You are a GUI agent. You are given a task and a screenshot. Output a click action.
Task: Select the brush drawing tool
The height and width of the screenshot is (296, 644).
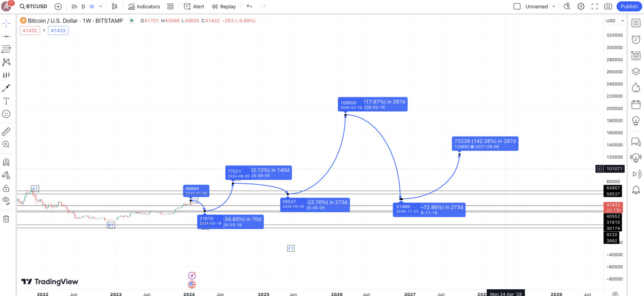click(x=6, y=88)
